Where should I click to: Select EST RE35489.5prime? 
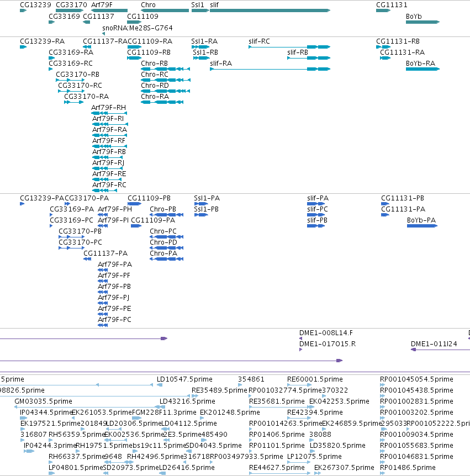point(195,396)
